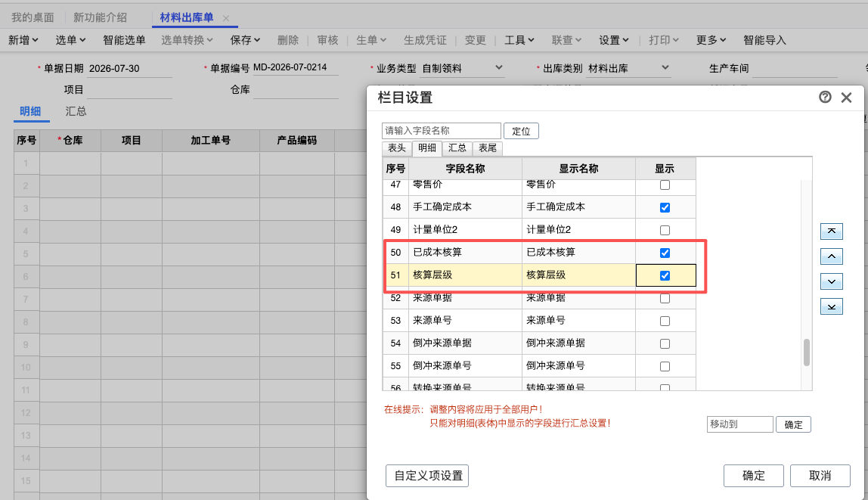Open the help icon in 栏目设置 dialog
The height and width of the screenshot is (500, 868).
pos(825,98)
